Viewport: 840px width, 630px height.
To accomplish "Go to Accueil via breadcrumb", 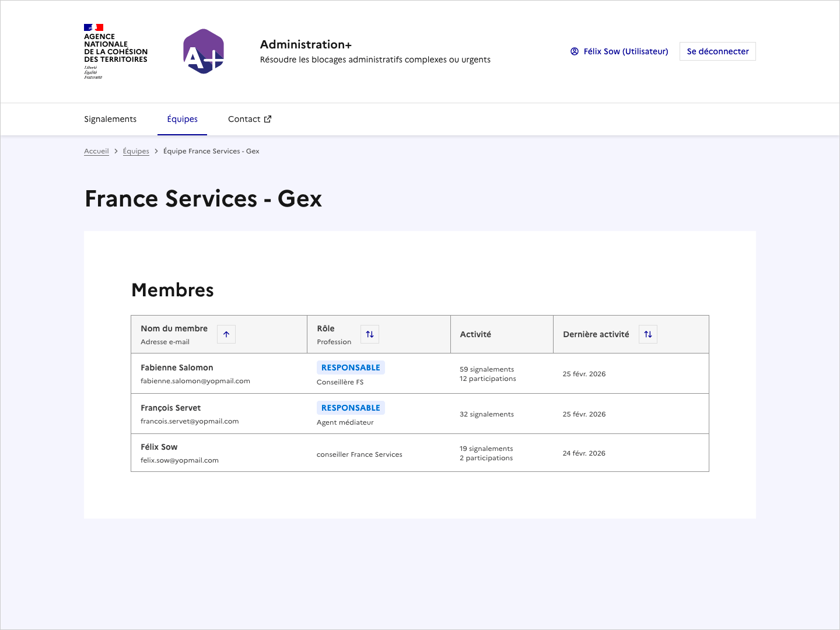I will 96,151.
